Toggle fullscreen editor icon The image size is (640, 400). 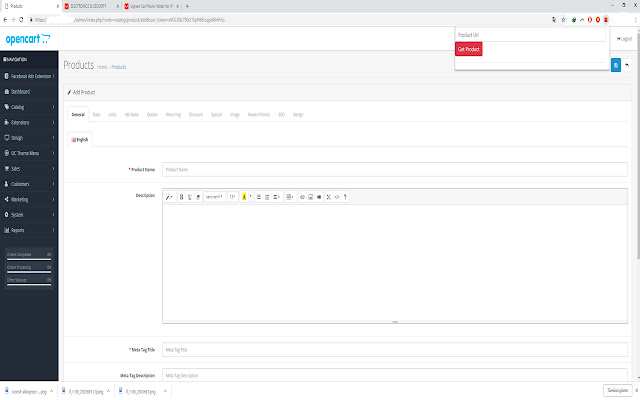(329, 197)
